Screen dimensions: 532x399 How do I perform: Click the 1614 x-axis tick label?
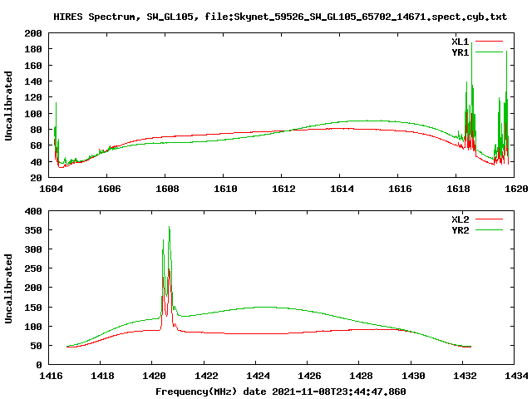pyautogui.click(x=342, y=189)
